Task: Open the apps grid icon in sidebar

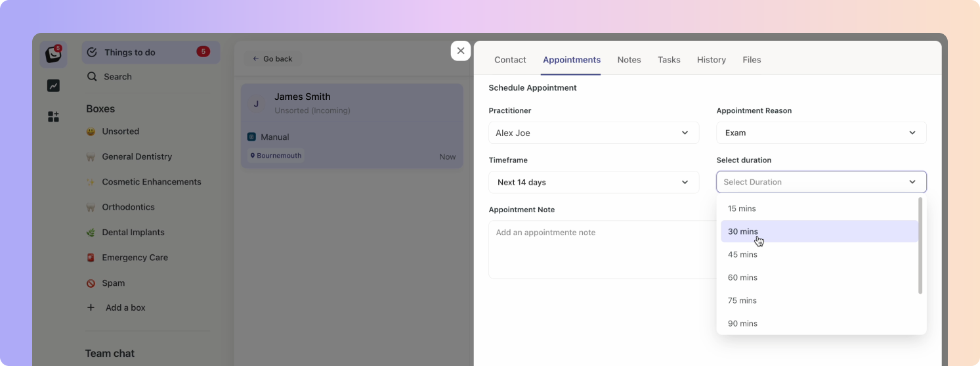Action: tap(53, 117)
